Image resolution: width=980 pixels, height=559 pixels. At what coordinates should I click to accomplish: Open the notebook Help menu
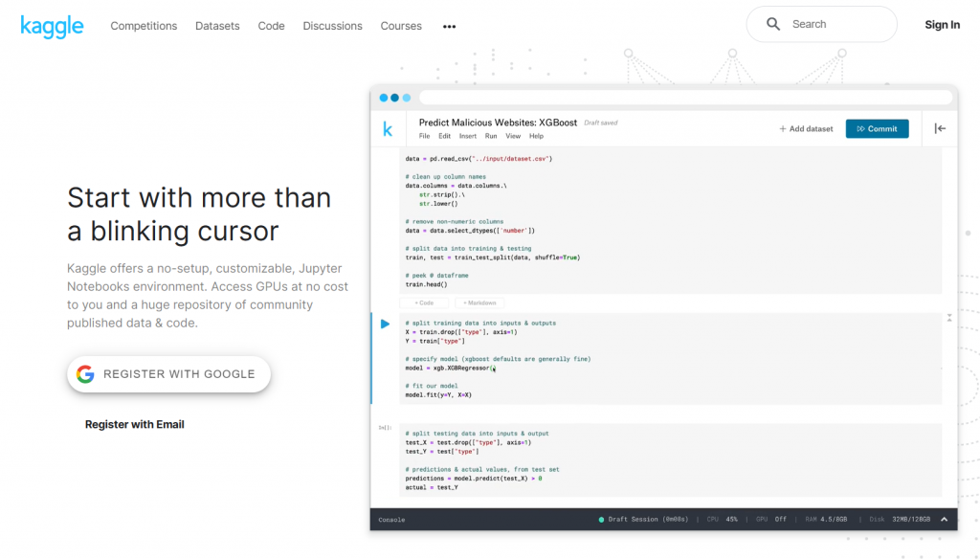(x=536, y=136)
